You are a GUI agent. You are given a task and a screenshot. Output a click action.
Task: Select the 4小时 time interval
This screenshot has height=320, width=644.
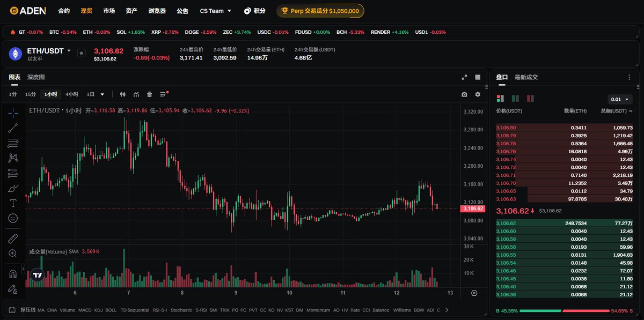coord(72,94)
